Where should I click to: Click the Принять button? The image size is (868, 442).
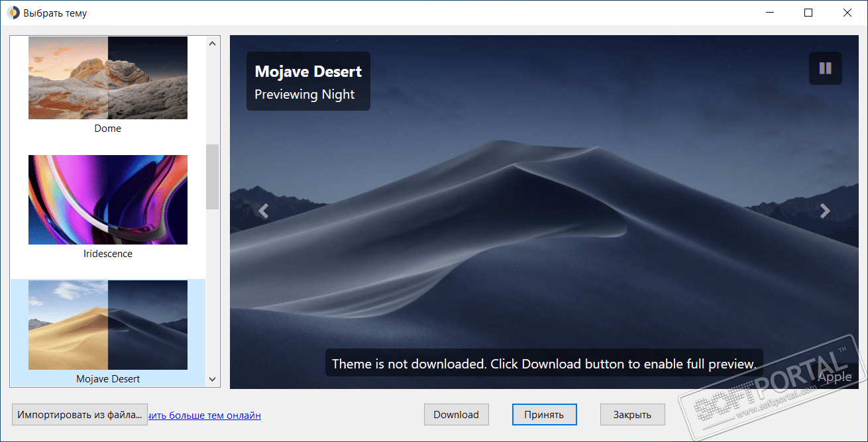[x=544, y=415]
